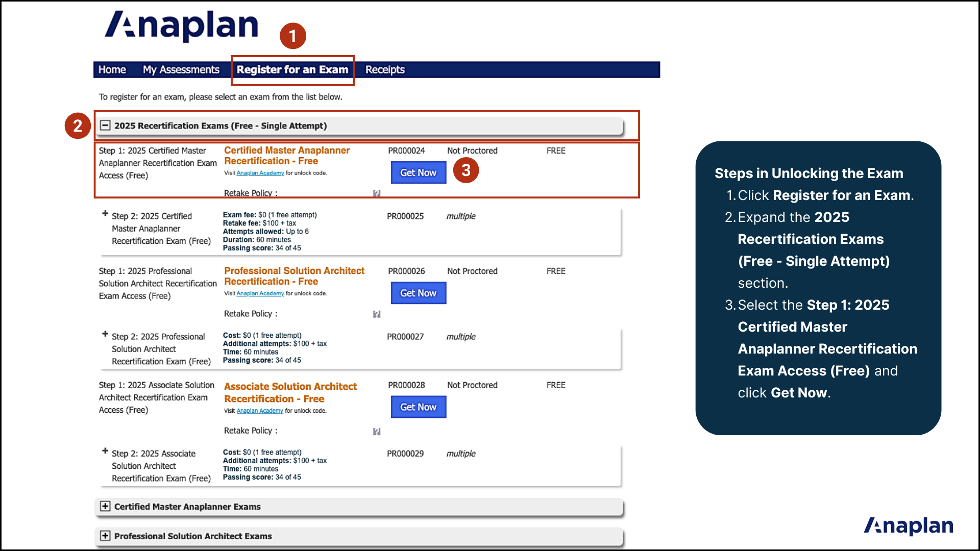
Task: Click Retake Policy help icon for PR000024
Action: pos(377,193)
